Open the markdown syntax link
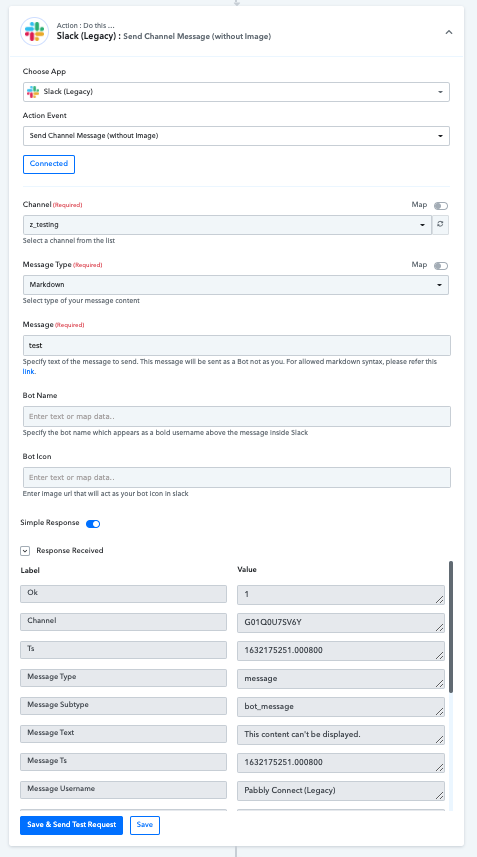The image size is (477, 857). pyautogui.click(x=28, y=372)
